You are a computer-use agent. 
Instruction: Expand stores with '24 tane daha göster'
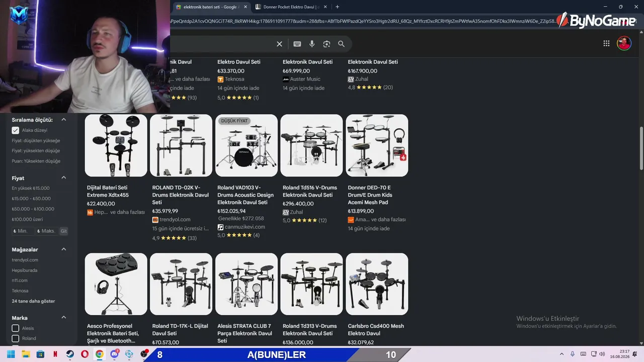(33, 301)
